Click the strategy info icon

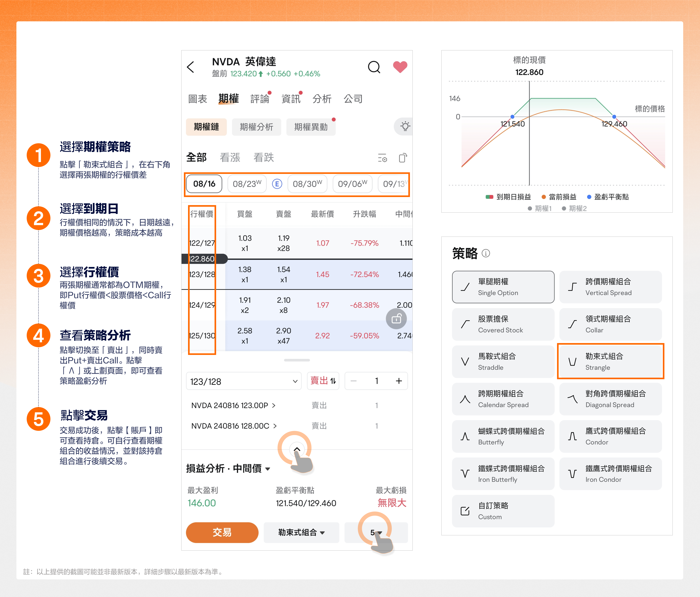point(485,253)
